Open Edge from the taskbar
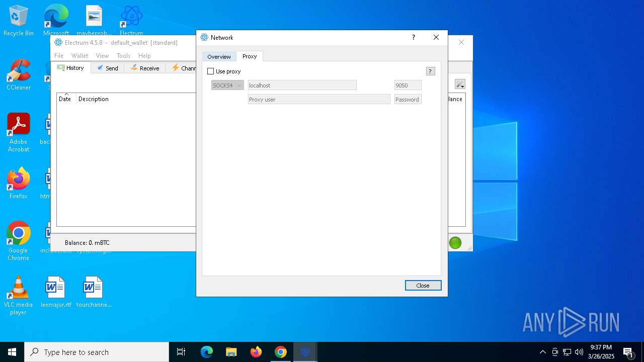This screenshot has width=644, height=362. 207,352
